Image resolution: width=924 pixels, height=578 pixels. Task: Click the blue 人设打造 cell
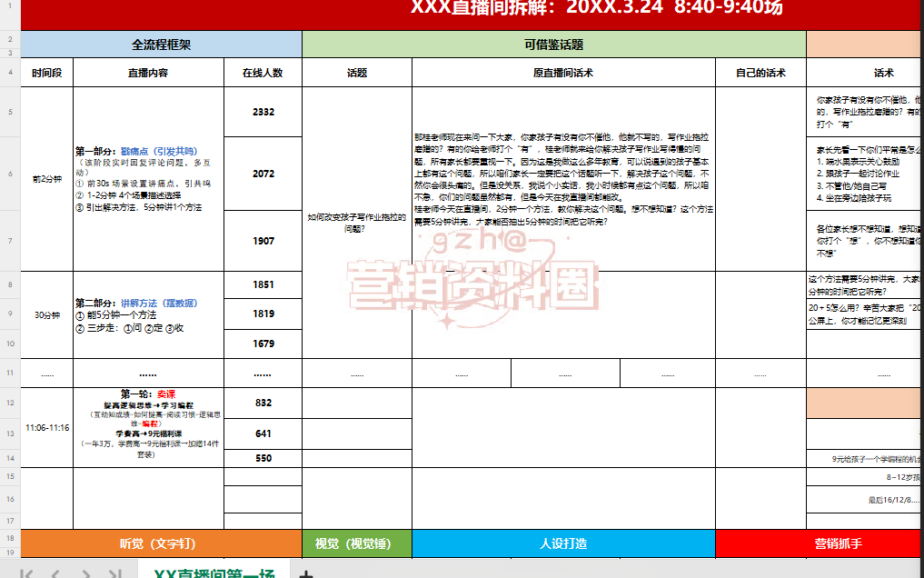[563, 541]
